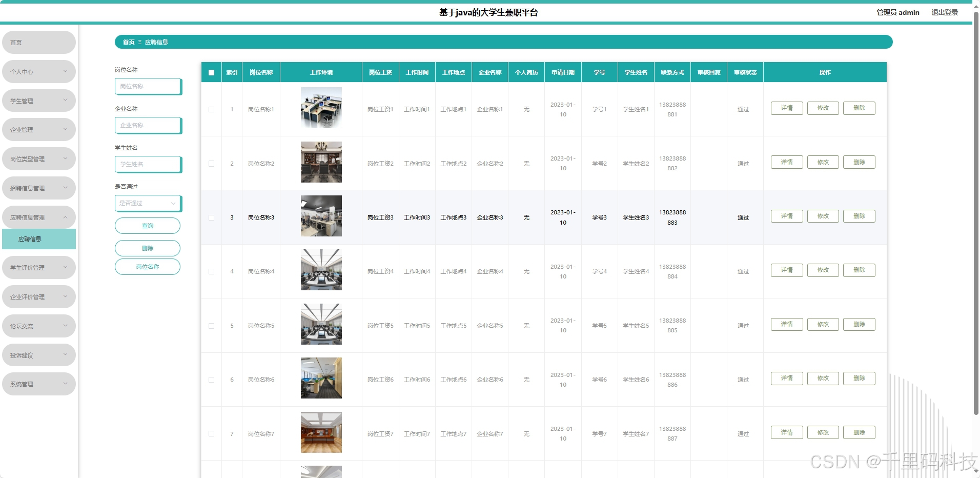Check the row checkbox for 岗位名称2
This screenshot has height=478, width=980.
click(x=211, y=164)
